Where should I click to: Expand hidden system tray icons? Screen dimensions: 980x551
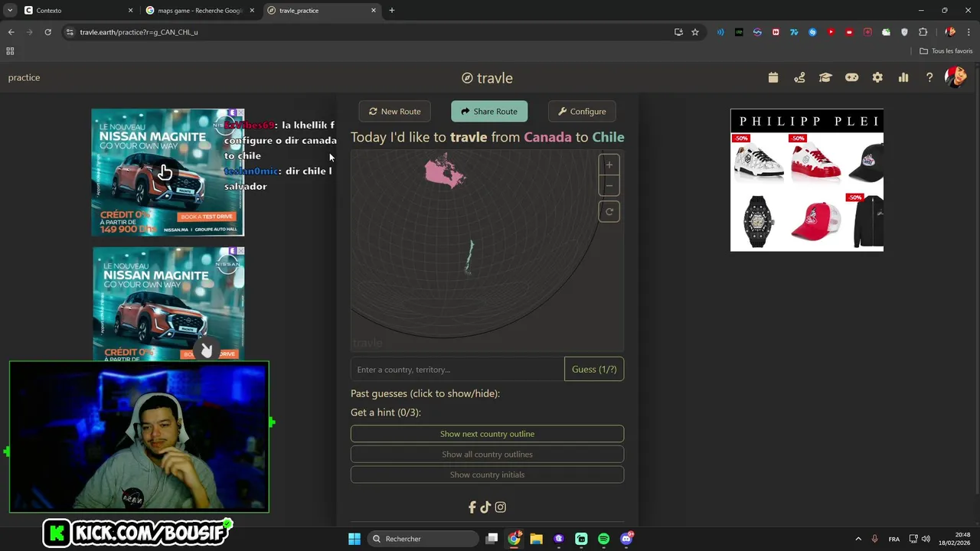(x=858, y=539)
